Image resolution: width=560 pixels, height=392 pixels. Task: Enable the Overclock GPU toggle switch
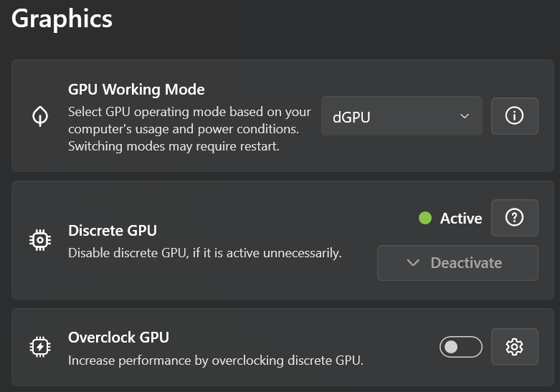coord(460,347)
